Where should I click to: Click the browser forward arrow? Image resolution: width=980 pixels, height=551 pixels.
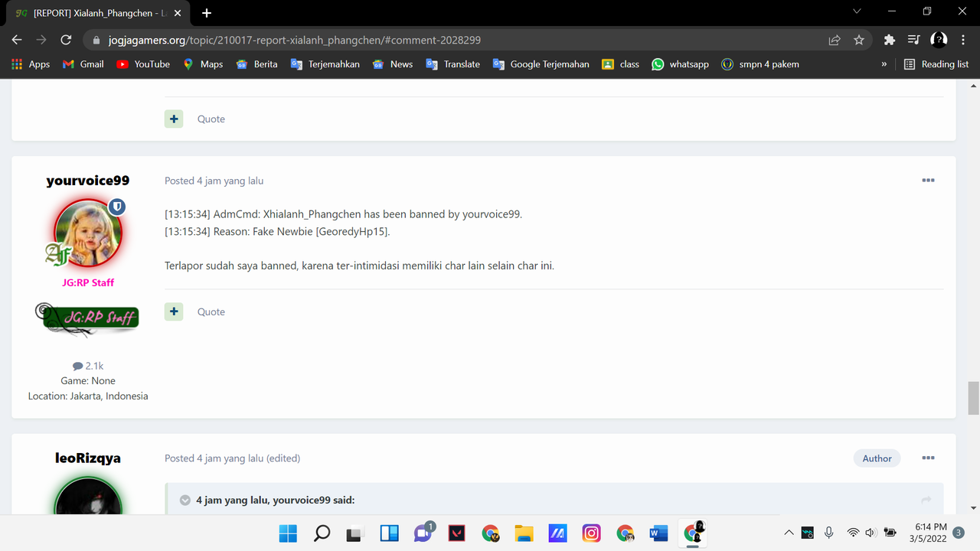click(41, 40)
